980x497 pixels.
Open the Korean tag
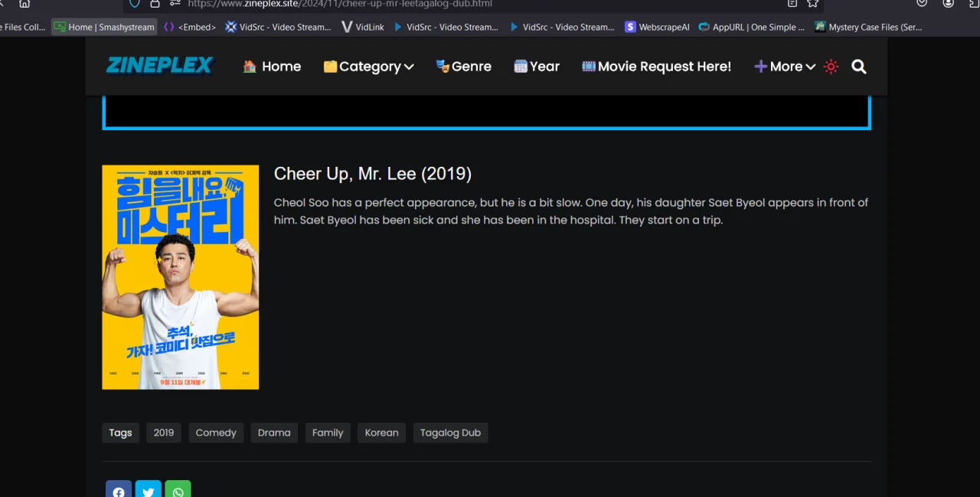[x=381, y=433]
